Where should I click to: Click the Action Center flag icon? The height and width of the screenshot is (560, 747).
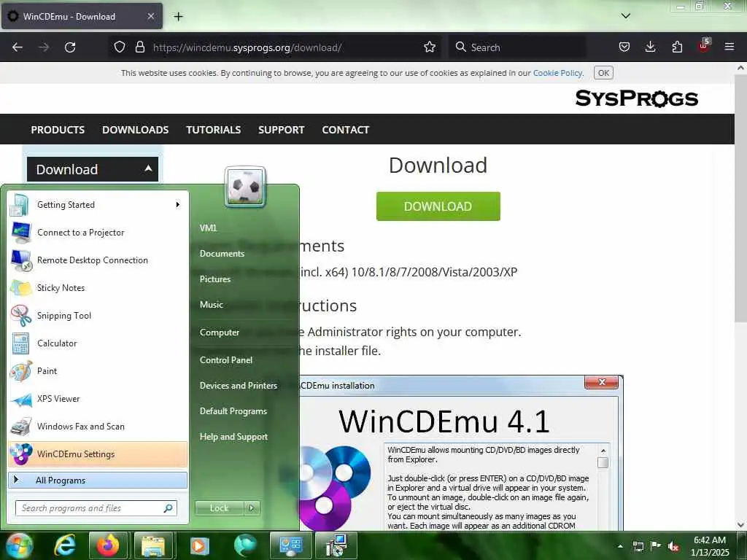[656, 546]
